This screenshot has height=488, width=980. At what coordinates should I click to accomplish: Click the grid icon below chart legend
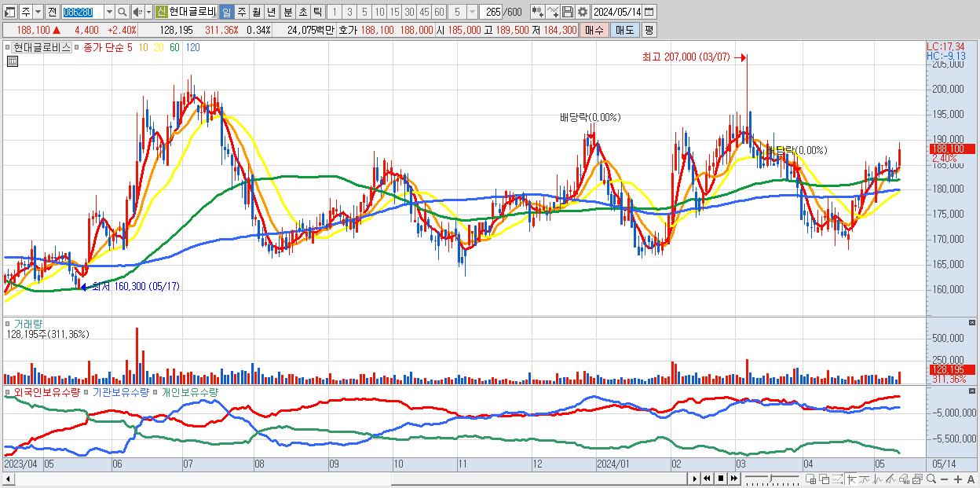coord(12,61)
